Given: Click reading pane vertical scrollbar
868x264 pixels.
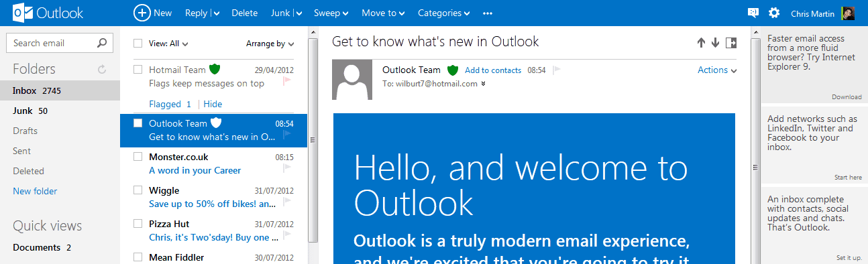Looking at the screenshot, I should (755, 168).
